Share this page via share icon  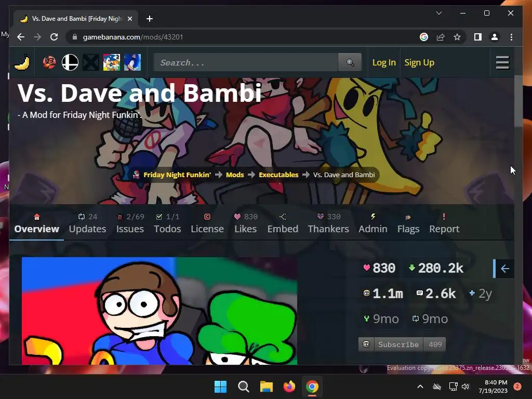tap(441, 37)
